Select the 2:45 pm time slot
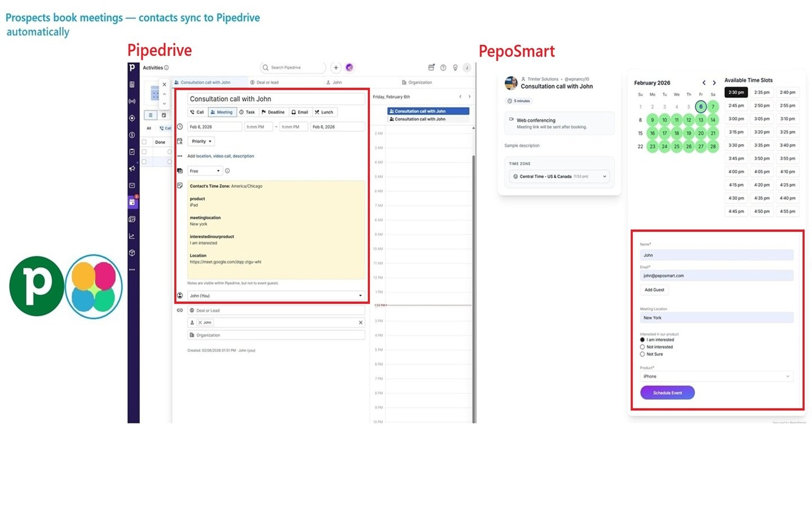 (736, 106)
